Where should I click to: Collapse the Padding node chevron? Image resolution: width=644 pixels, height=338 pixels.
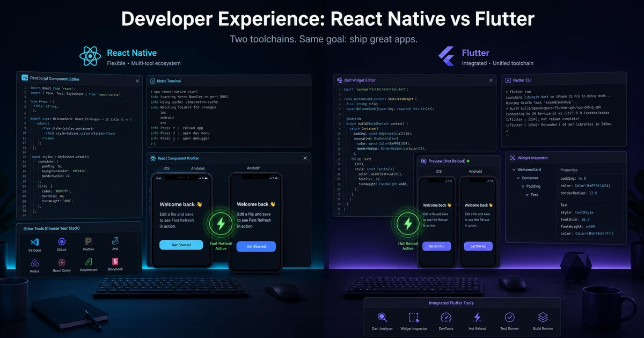(522, 187)
